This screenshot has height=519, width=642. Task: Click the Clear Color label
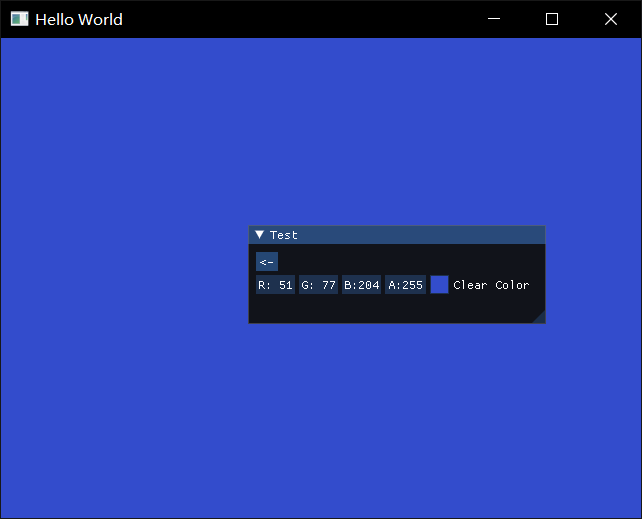[x=491, y=285]
